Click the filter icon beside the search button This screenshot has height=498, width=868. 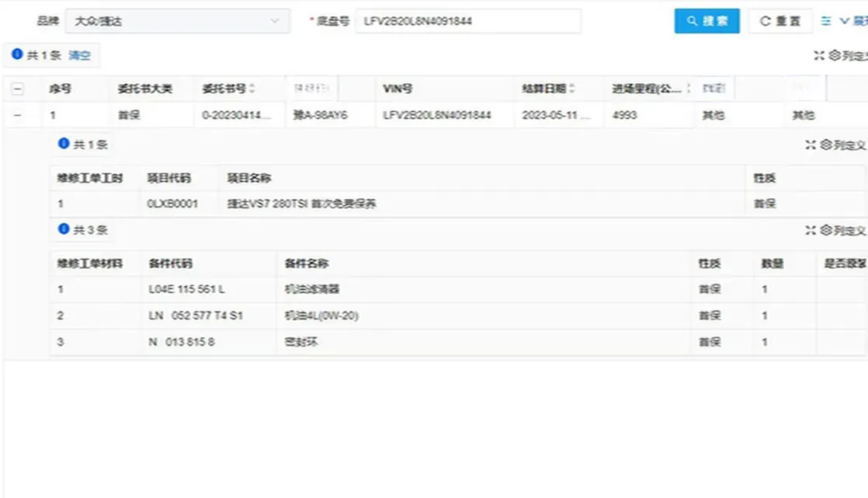click(828, 21)
